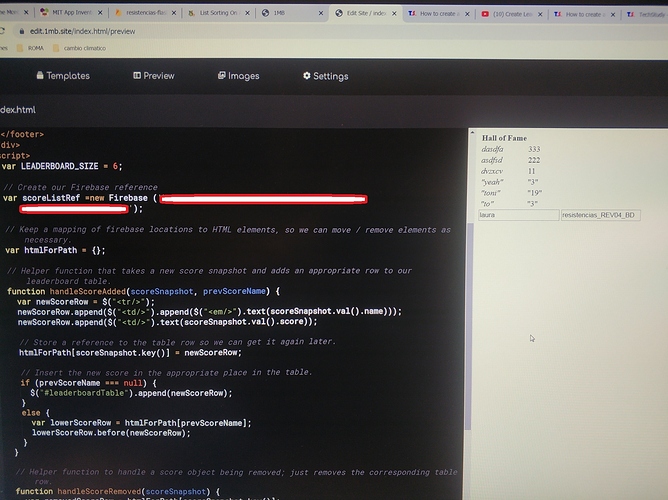This screenshot has width=668, height=500.
Task: Switch to List Sorting browser tab
Action: pyautogui.click(x=218, y=13)
